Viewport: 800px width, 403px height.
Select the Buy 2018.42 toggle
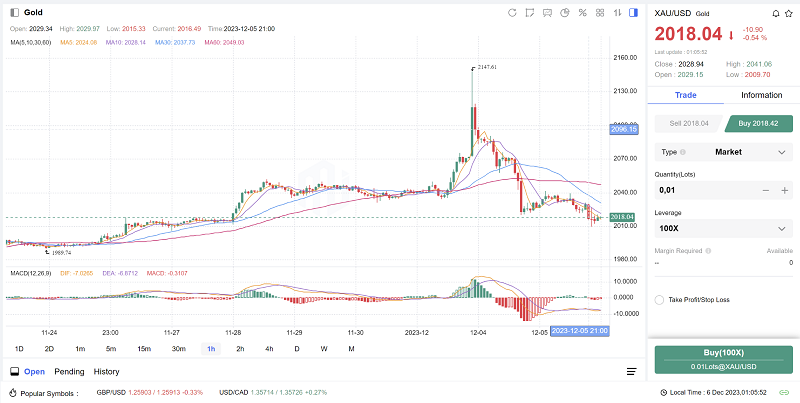point(758,123)
